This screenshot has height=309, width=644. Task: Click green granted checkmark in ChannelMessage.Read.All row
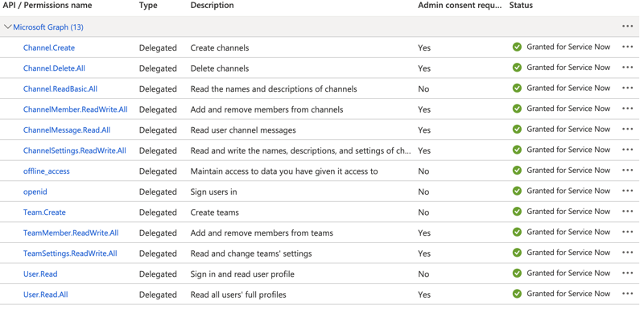(517, 129)
